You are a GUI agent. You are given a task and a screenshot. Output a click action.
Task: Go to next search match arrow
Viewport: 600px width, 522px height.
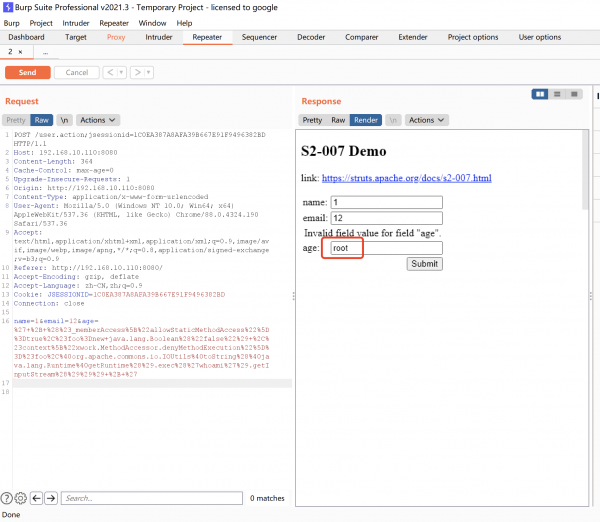50,498
